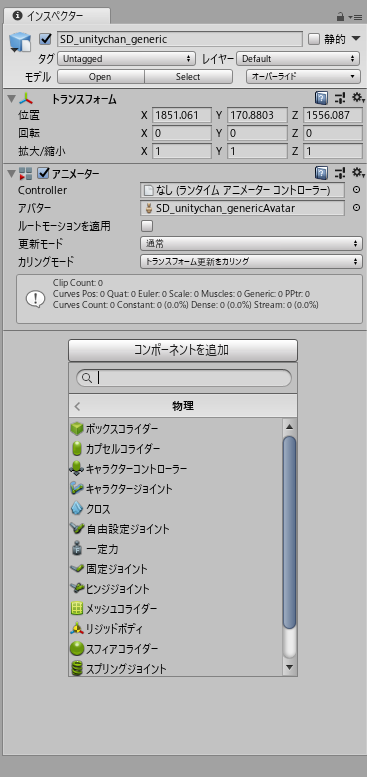Add Mesh Collider (メッシュコライダー) component

[x=175, y=609]
